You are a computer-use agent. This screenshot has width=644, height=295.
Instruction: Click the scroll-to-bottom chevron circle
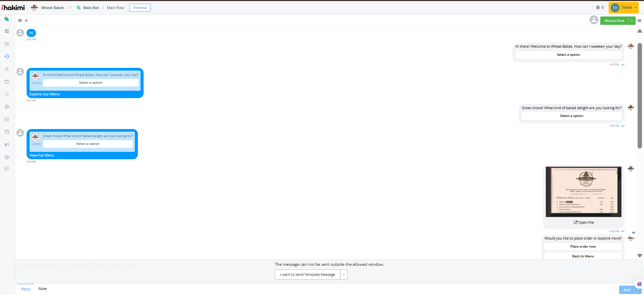[634, 233]
